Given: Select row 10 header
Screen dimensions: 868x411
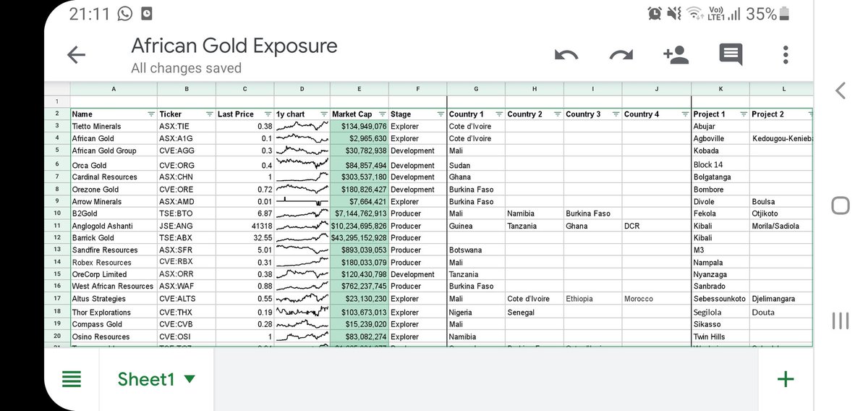Looking at the screenshot, I should (57, 213).
